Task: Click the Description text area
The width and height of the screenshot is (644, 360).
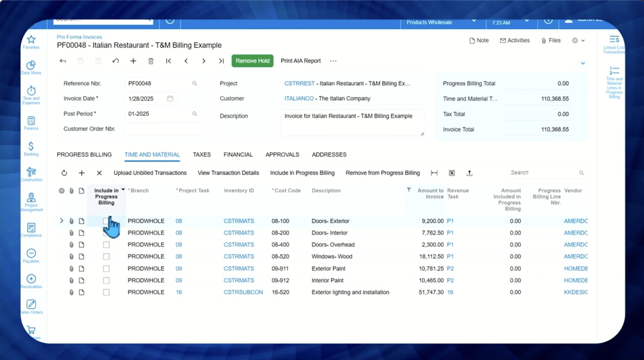Action: 353,123
